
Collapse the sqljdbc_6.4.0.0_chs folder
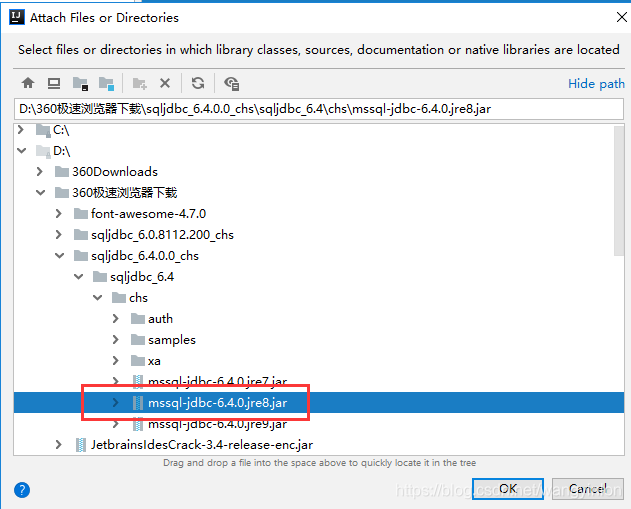(x=59, y=256)
